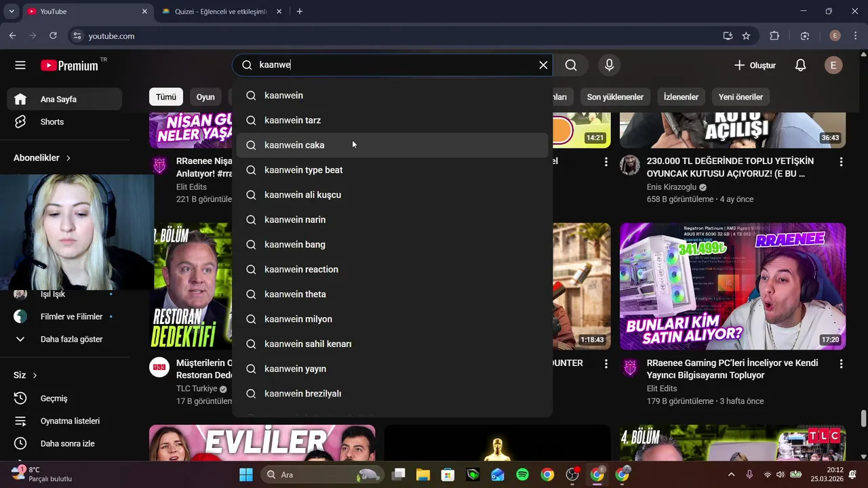
Task: Open Shorts from the sidebar
Action: [x=65, y=122]
